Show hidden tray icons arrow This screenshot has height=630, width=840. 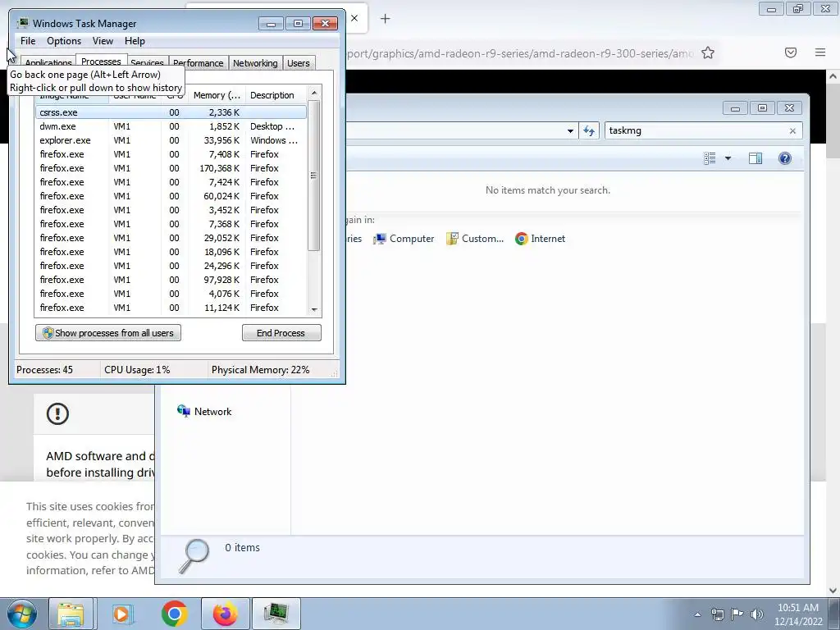[x=697, y=614]
